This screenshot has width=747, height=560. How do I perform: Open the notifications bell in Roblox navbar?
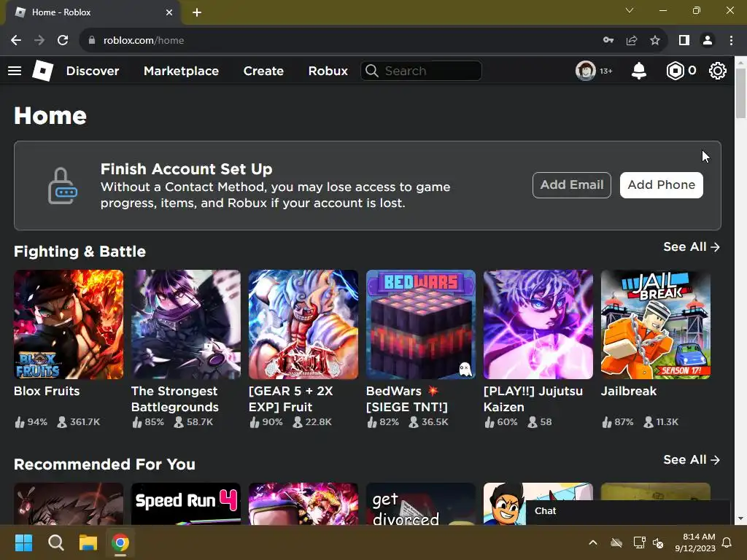pyautogui.click(x=639, y=71)
